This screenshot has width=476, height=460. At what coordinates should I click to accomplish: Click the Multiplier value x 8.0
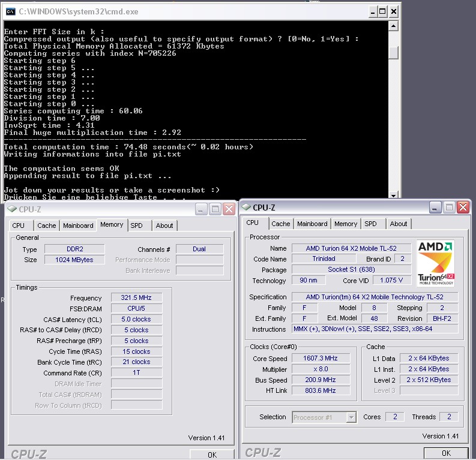(x=321, y=369)
